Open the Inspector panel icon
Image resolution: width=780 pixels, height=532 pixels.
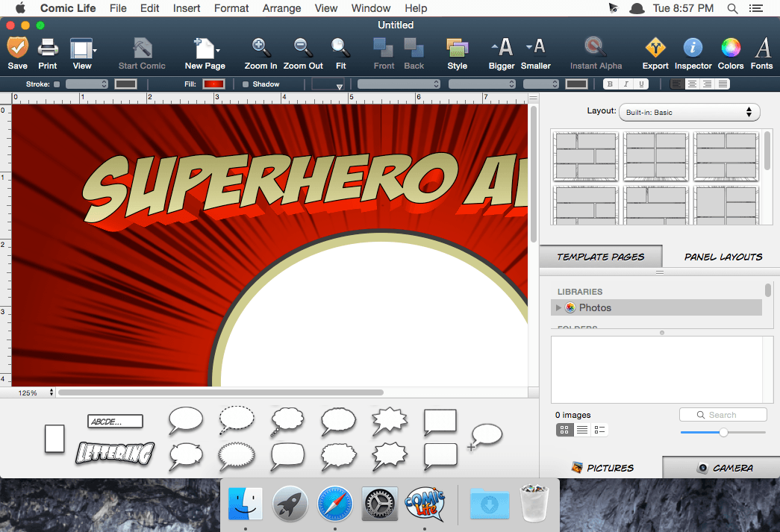[693, 48]
